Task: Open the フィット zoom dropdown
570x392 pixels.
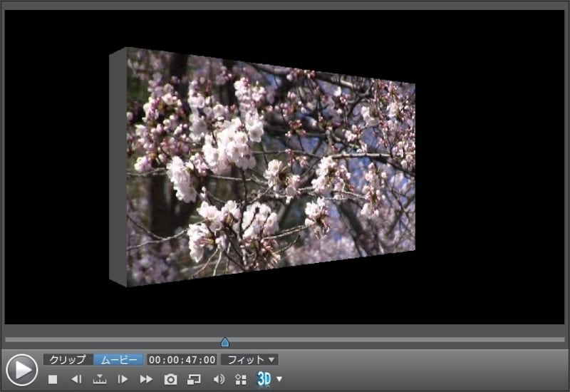Action: click(x=249, y=360)
